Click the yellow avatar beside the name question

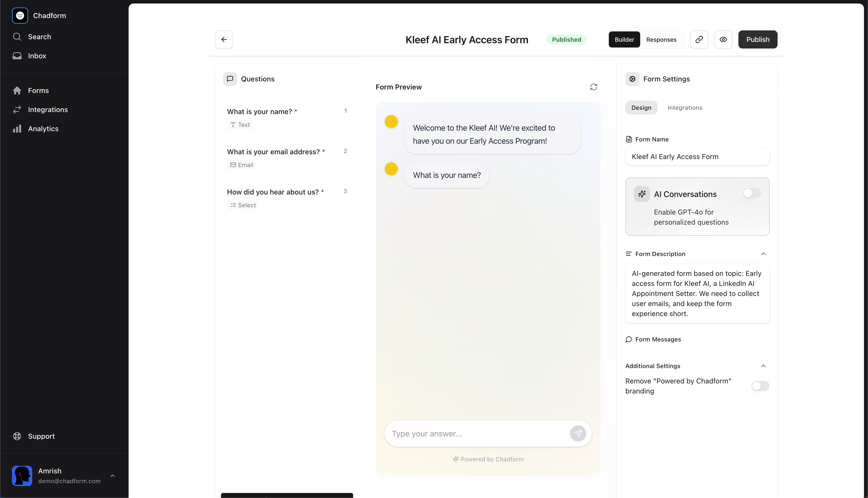391,169
